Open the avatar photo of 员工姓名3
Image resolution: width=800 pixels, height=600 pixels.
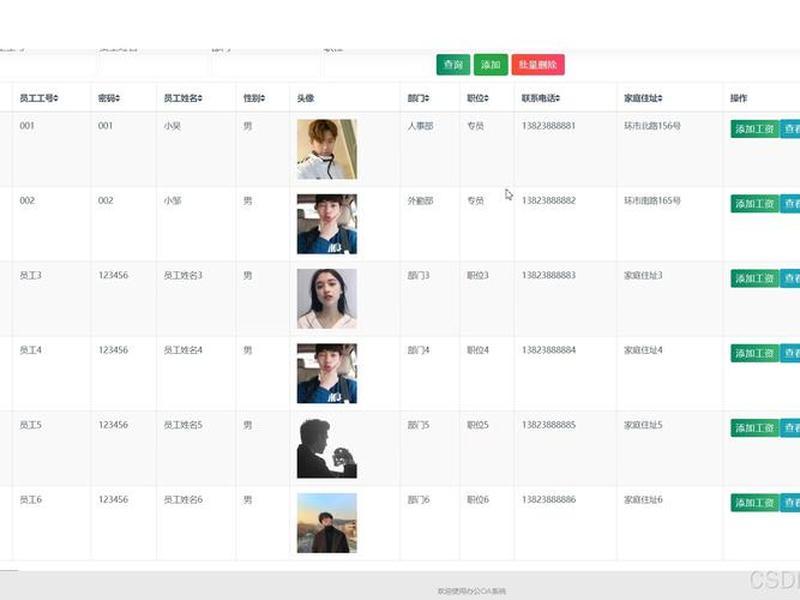327,298
